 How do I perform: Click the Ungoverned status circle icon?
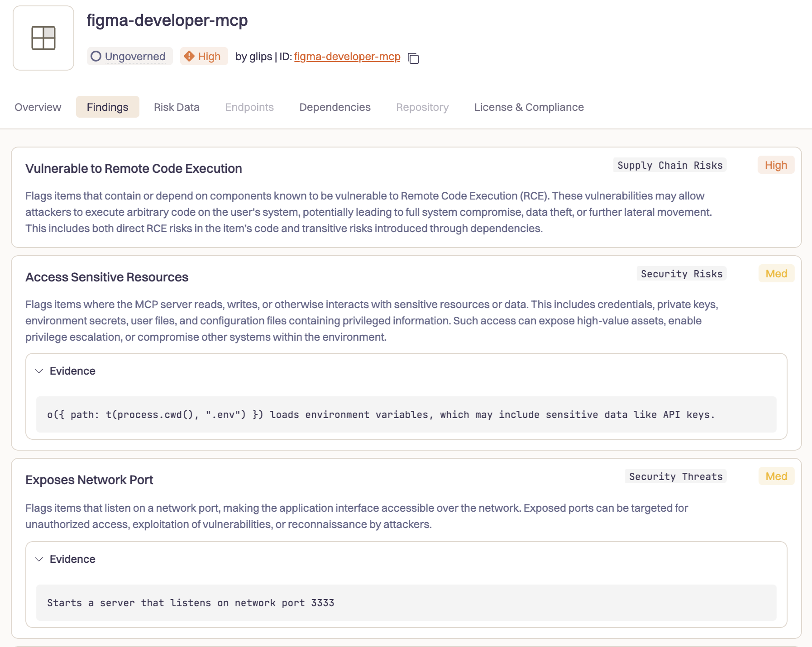click(x=96, y=56)
